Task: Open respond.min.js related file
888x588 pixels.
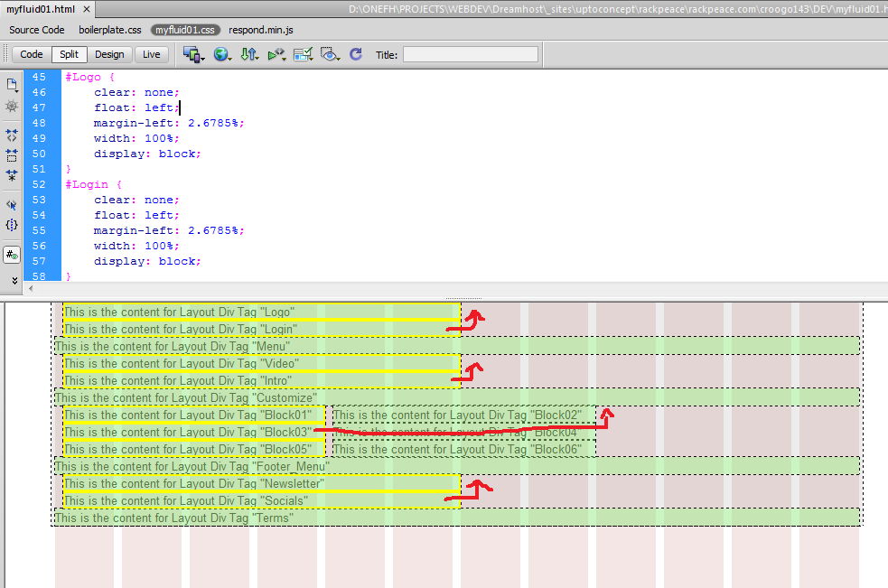Action: pyautogui.click(x=261, y=30)
